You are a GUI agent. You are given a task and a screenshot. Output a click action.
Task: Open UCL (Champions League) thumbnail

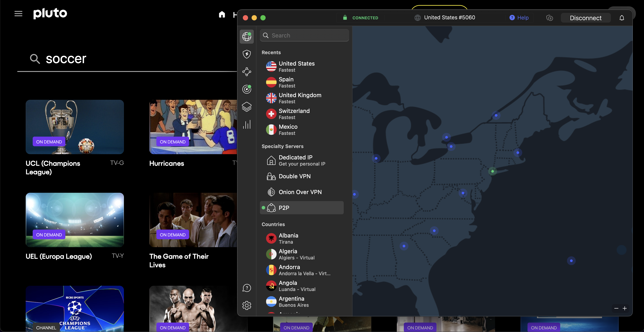75,127
